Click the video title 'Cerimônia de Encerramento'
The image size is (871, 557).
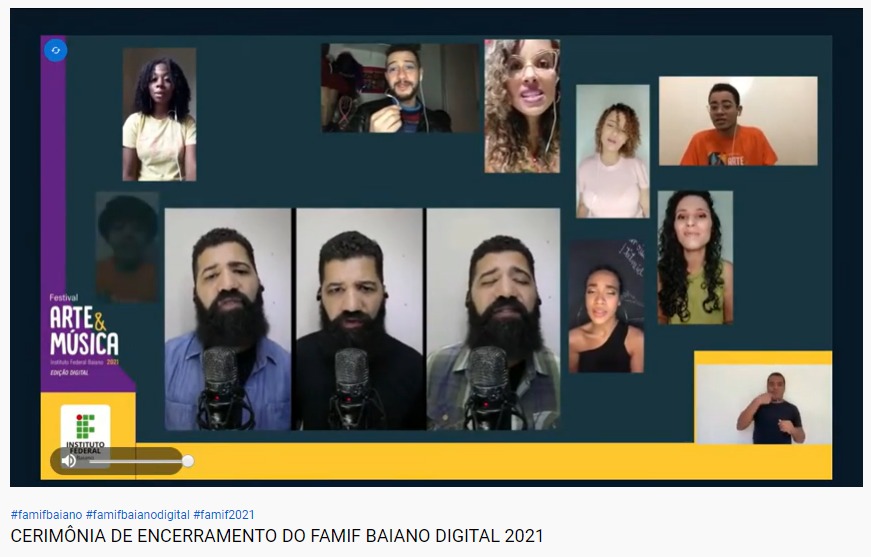coord(277,536)
